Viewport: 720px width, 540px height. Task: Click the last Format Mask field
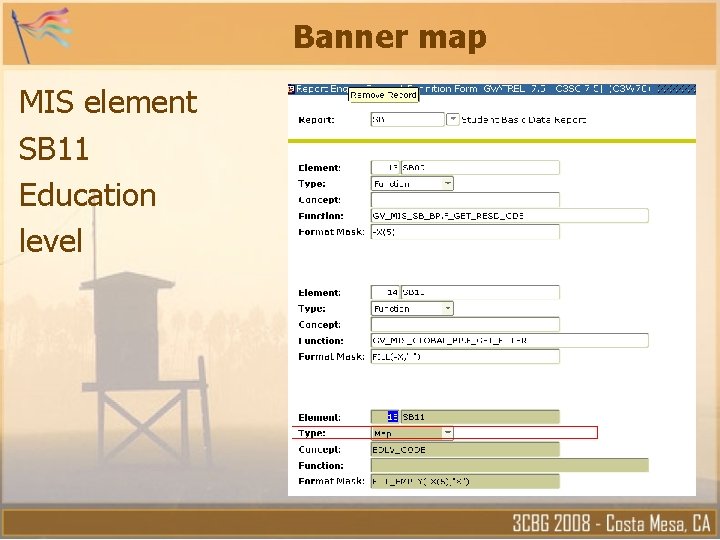tap(465, 481)
